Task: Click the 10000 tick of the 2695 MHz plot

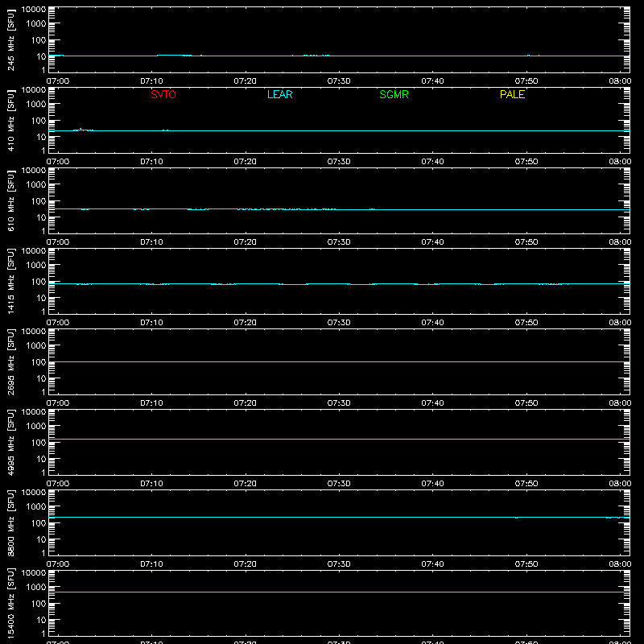Action: [x=34, y=332]
